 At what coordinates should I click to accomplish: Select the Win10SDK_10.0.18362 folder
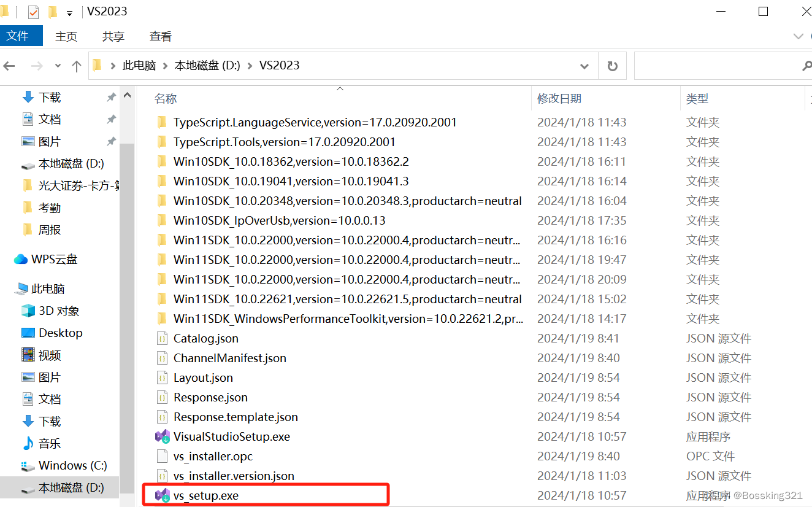(x=291, y=161)
